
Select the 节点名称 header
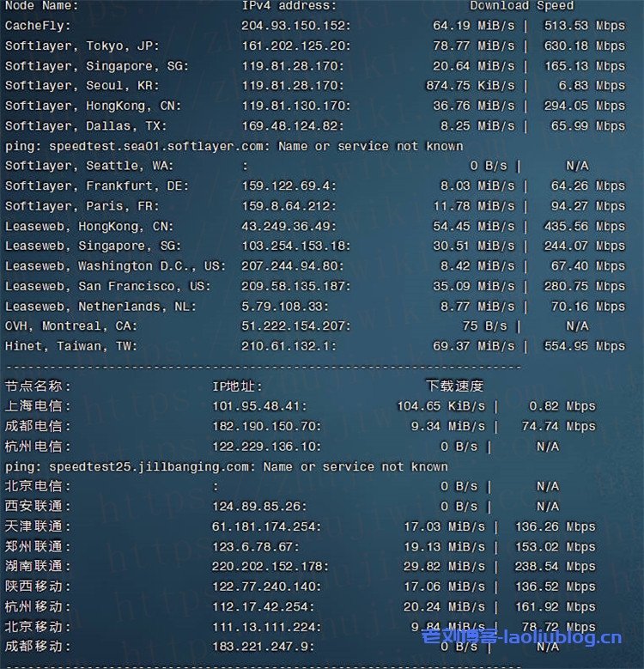click(38, 386)
